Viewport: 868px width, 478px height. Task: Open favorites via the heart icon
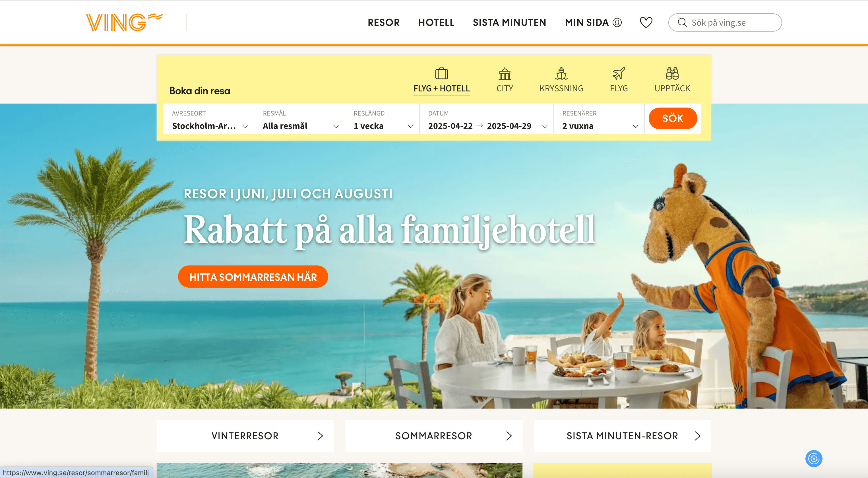click(646, 22)
